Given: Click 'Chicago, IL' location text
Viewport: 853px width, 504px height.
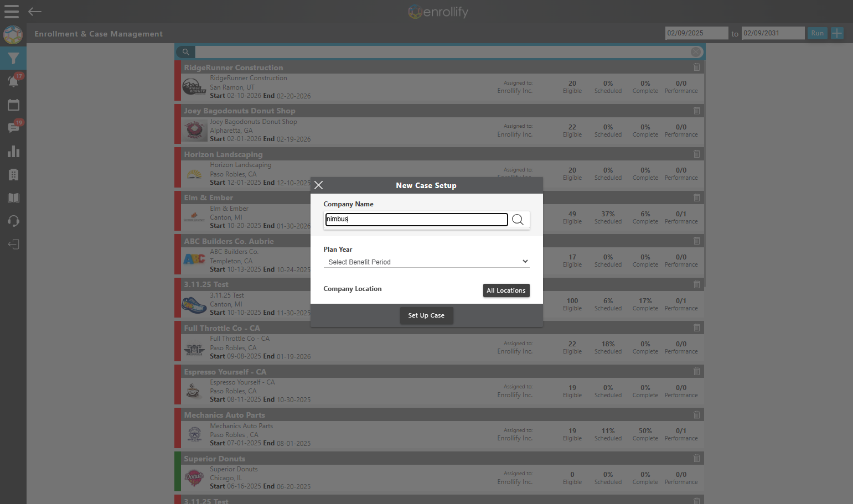Looking at the screenshot, I should point(226,478).
